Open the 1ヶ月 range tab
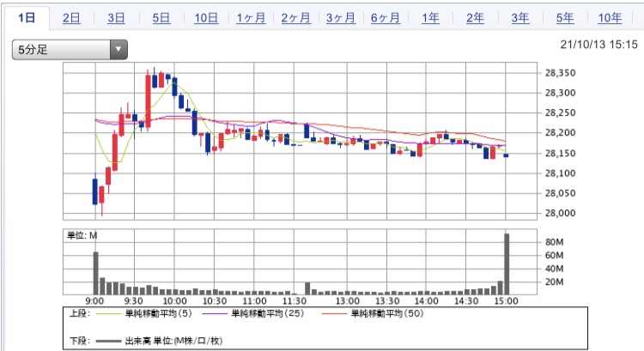Viewport: 644px width, 351px height. coord(251,18)
